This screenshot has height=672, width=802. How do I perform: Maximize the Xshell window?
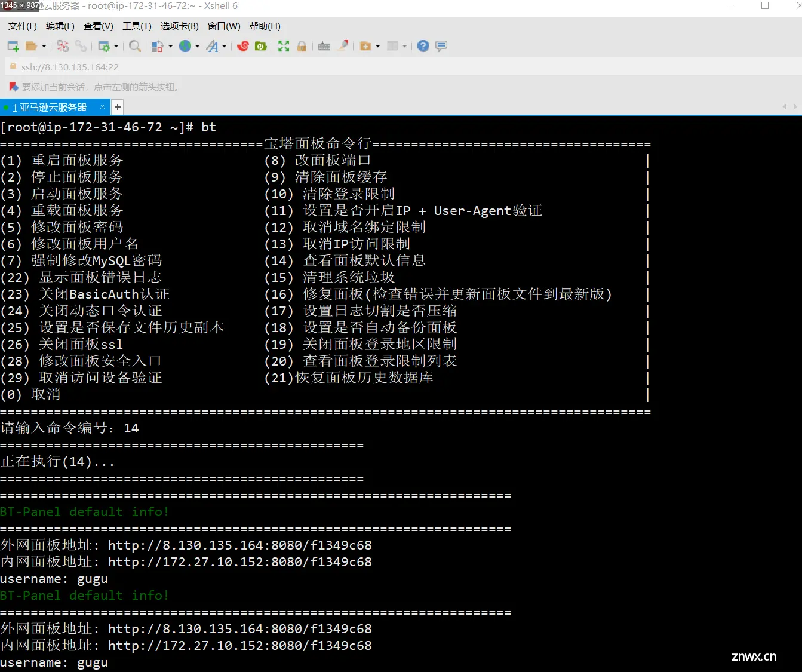(x=765, y=6)
